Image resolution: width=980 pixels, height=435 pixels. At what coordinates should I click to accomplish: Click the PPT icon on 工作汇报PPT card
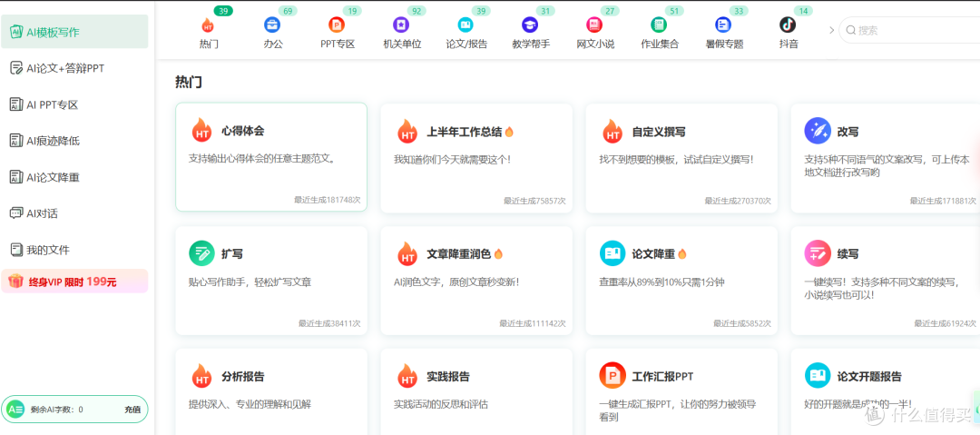pyautogui.click(x=612, y=376)
